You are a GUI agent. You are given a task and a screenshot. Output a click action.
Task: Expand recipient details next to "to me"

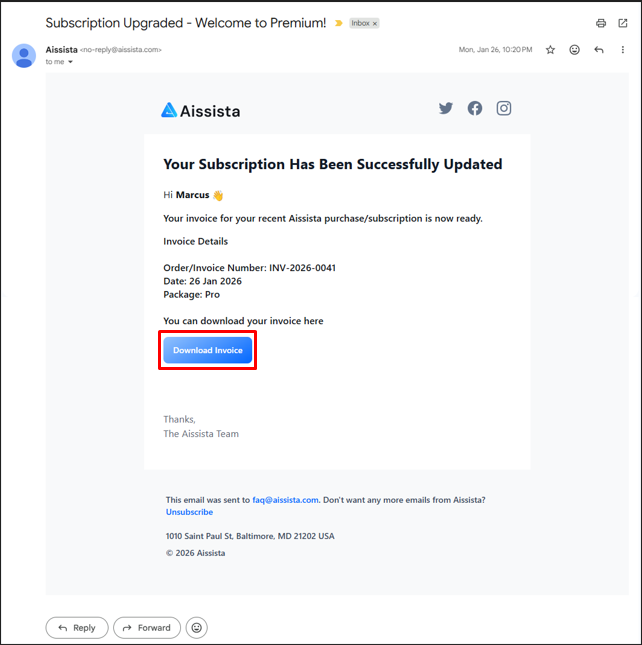coord(70,62)
